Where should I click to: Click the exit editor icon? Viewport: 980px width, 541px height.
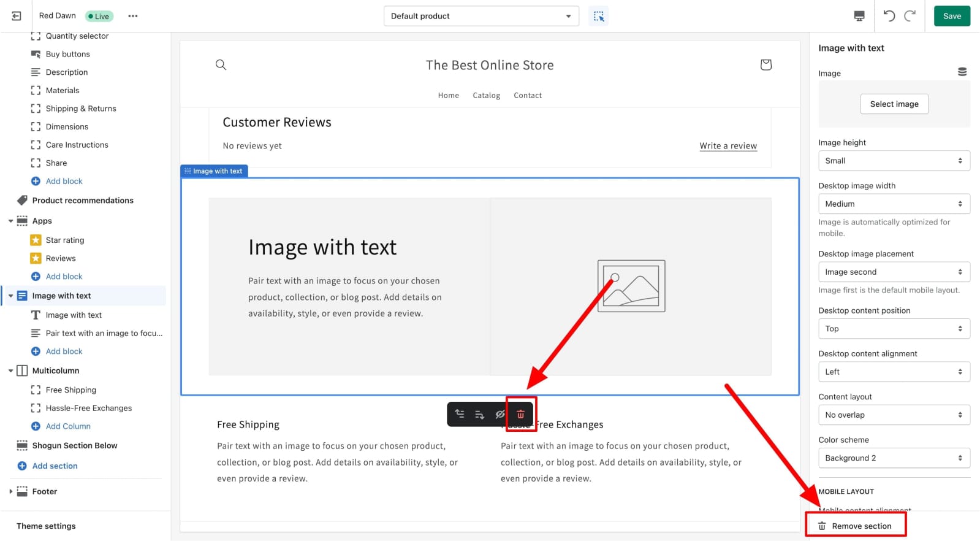(17, 16)
